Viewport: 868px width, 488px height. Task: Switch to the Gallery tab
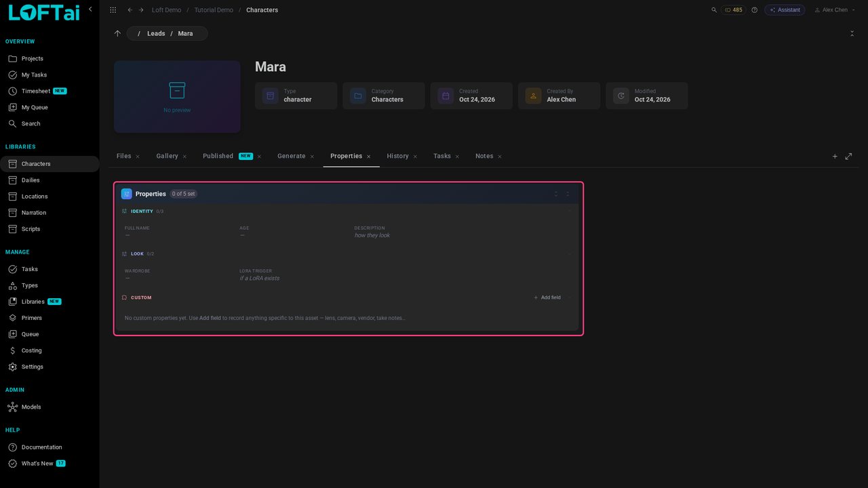(167, 157)
